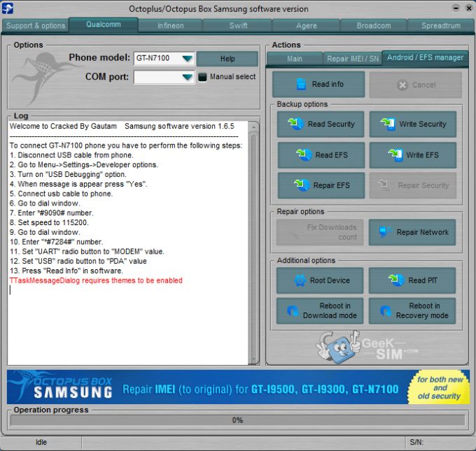
Task: Open the Phone model dropdown
Action: pyautogui.click(x=188, y=58)
